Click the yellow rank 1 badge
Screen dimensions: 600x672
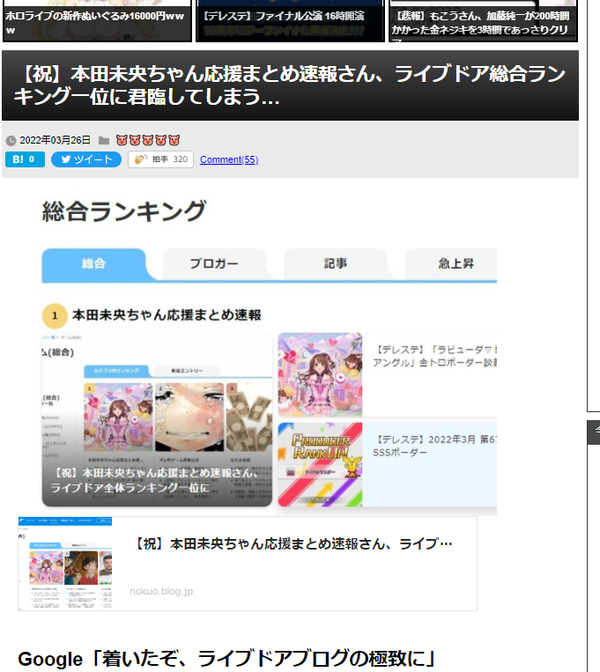coord(54,316)
